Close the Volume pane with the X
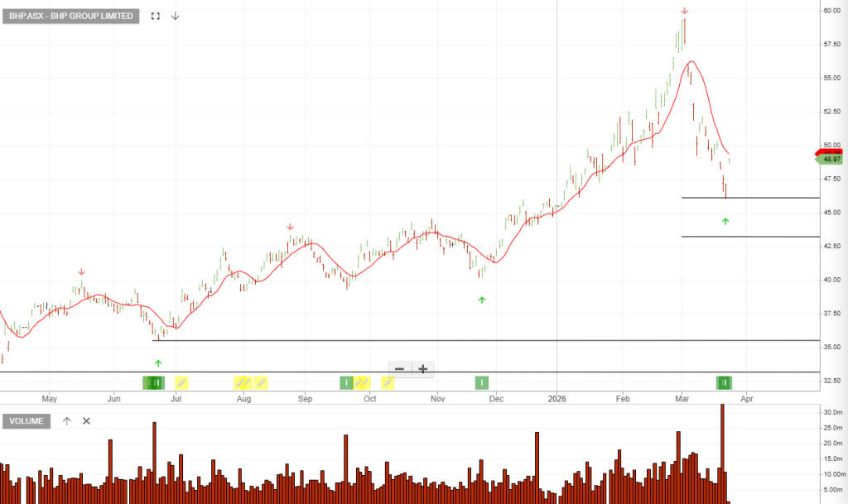This screenshot has width=848, height=504. (86, 421)
